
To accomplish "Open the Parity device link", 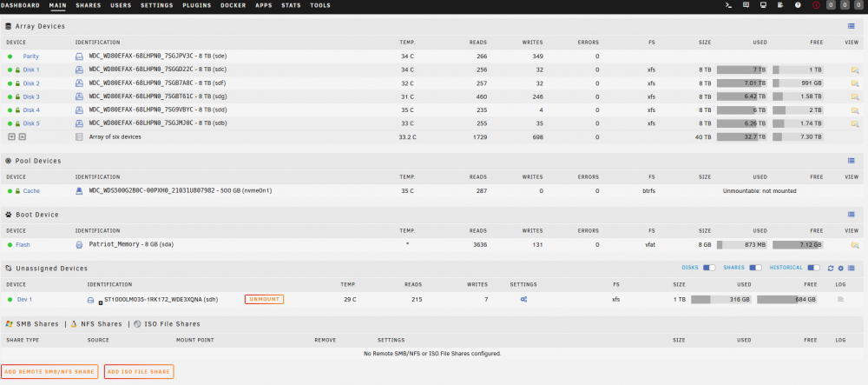I will [31, 56].
